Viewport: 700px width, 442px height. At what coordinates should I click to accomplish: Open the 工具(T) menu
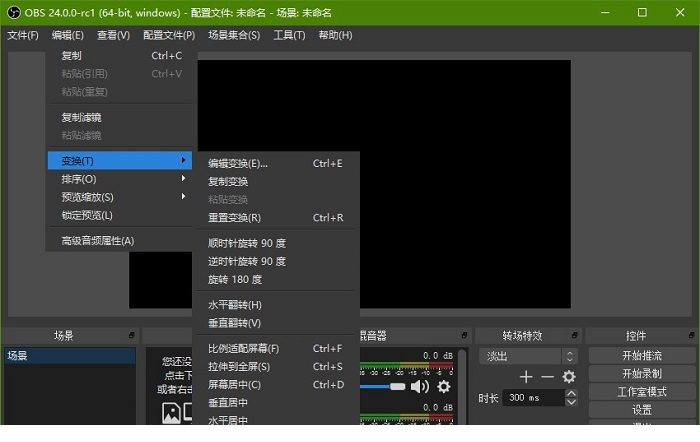coord(289,35)
